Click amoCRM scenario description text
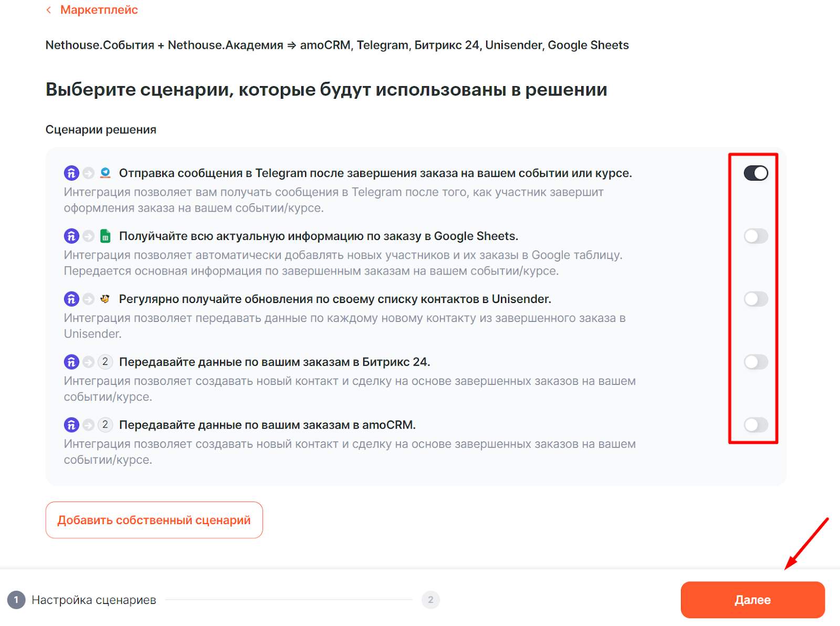The width and height of the screenshot is (840, 626). 350,452
